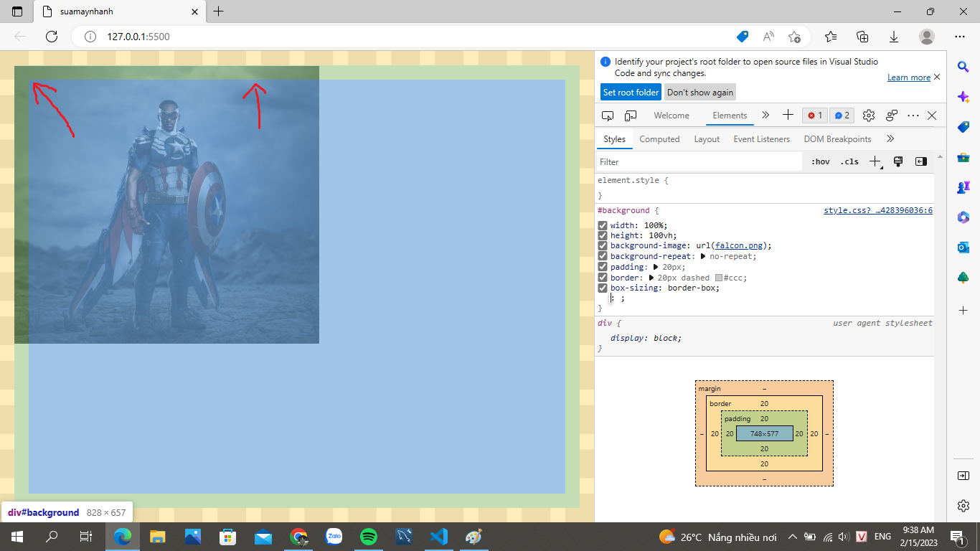Open the Computed tab
980x551 pixels.
(659, 139)
